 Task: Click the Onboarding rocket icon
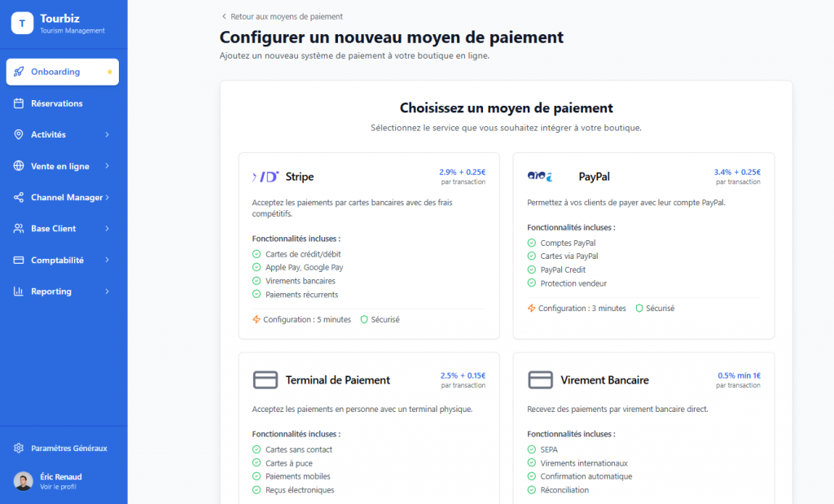(x=19, y=72)
